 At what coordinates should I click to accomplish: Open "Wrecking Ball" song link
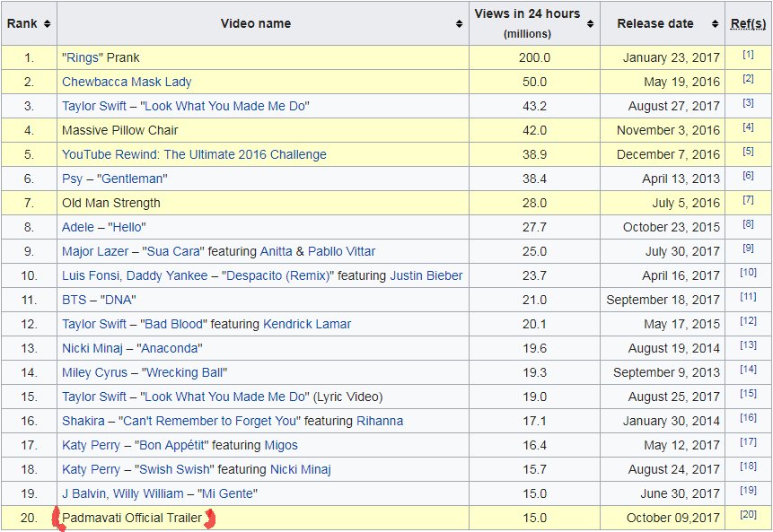(184, 372)
